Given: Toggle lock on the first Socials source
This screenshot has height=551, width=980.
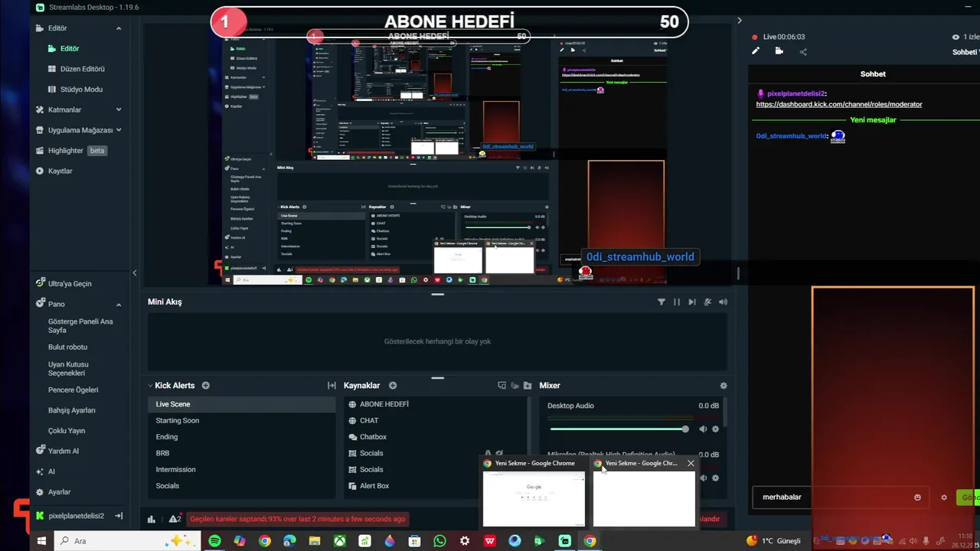Looking at the screenshot, I should (x=488, y=454).
